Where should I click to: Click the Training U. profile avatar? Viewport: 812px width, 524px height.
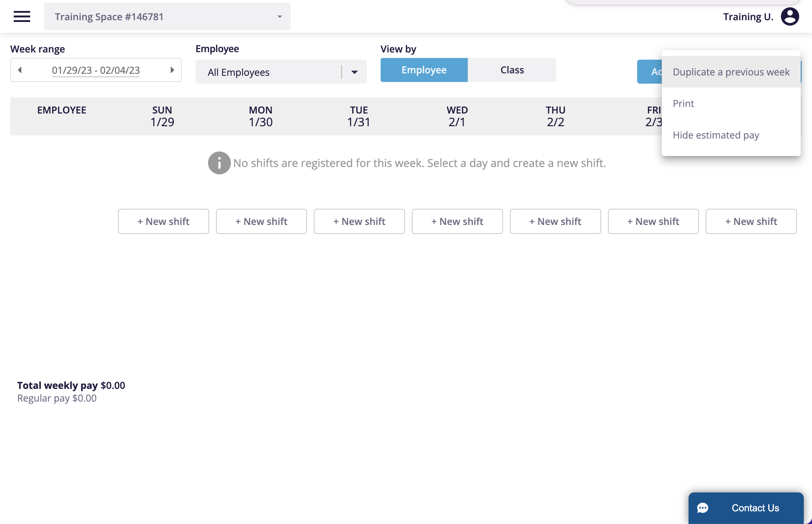(790, 16)
